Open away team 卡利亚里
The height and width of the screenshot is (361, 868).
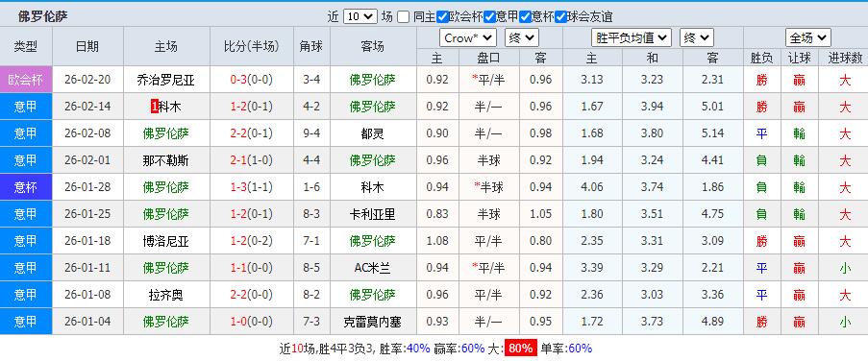click(373, 214)
